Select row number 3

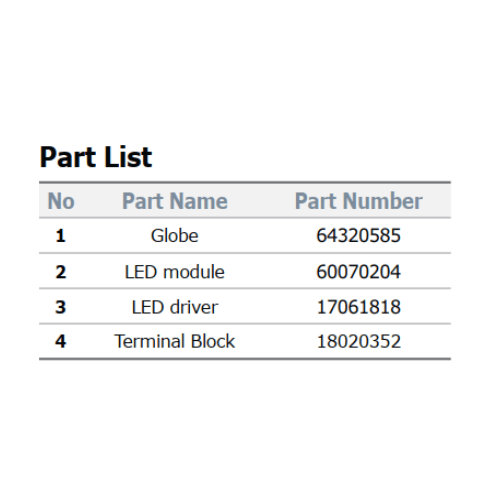[x=60, y=307]
